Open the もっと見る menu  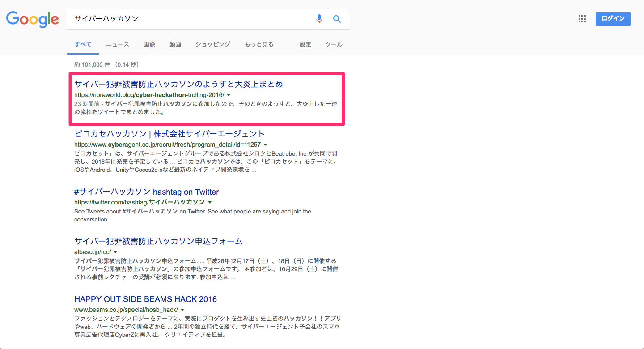tap(259, 44)
